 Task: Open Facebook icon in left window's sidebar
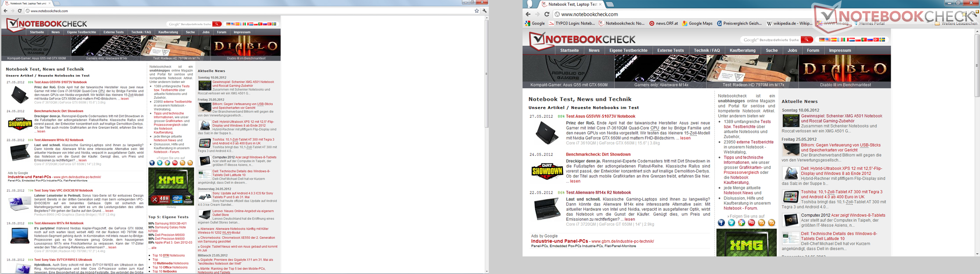point(152,163)
